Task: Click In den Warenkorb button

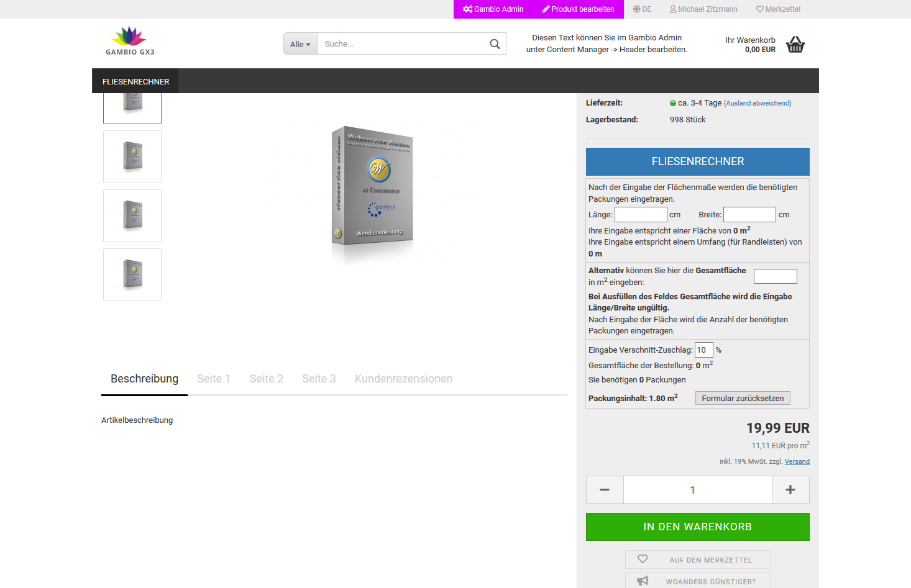Action: (x=698, y=527)
